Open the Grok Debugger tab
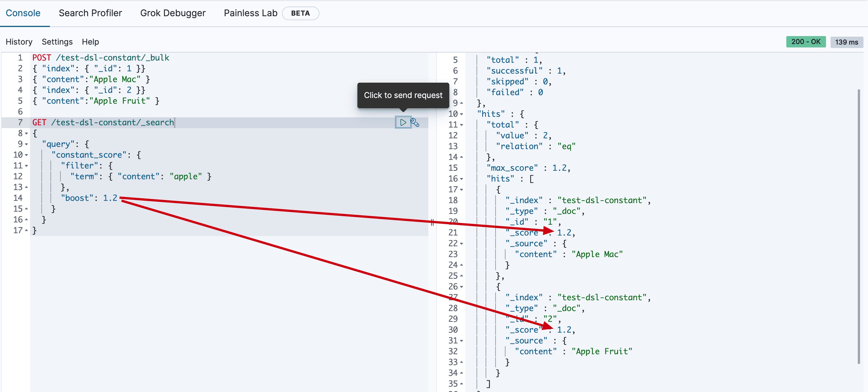The width and height of the screenshot is (868, 392). coord(172,13)
